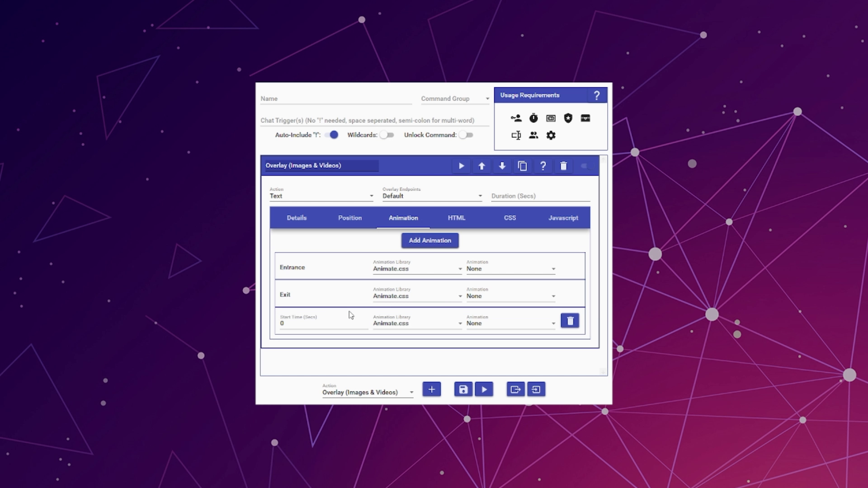
Task: Click the Duration (Secs) input field
Action: pyautogui.click(x=540, y=196)
